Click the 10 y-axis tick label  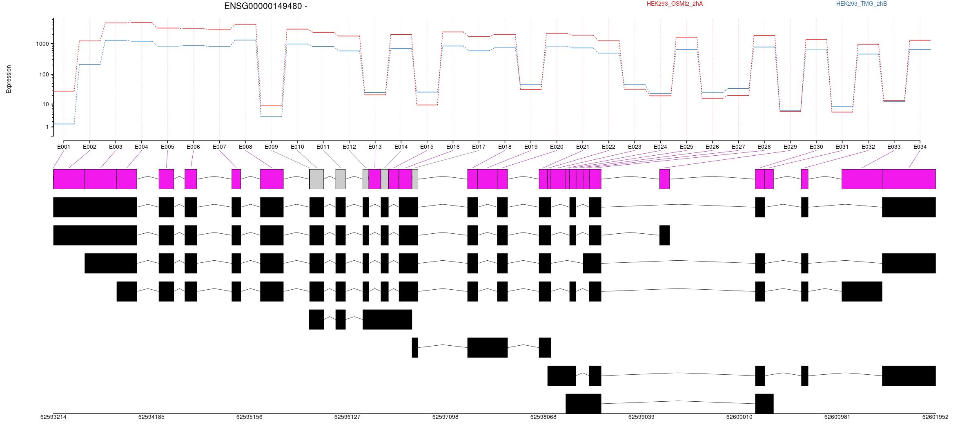tap(45, 105)
